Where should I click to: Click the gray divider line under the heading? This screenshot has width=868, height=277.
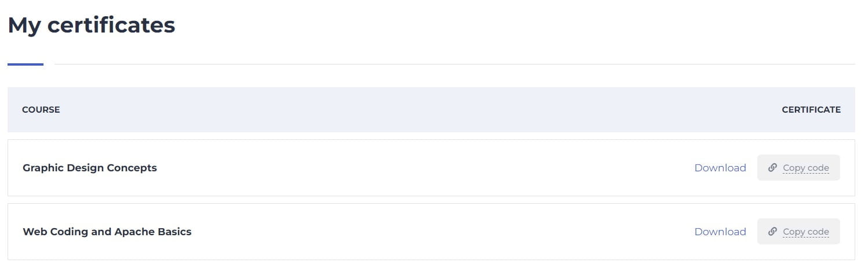pyautogui.click(x=452, y=64)
